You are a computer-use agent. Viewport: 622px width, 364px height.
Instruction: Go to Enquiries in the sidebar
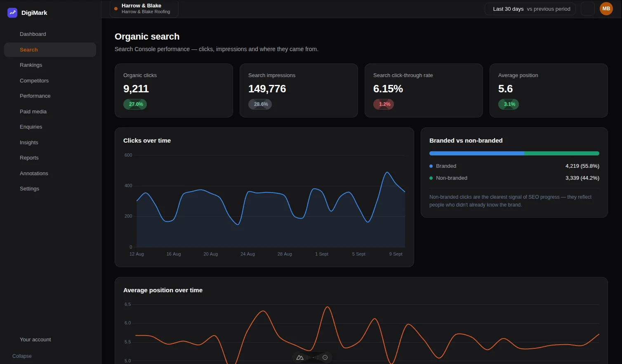tap(50, 127)
